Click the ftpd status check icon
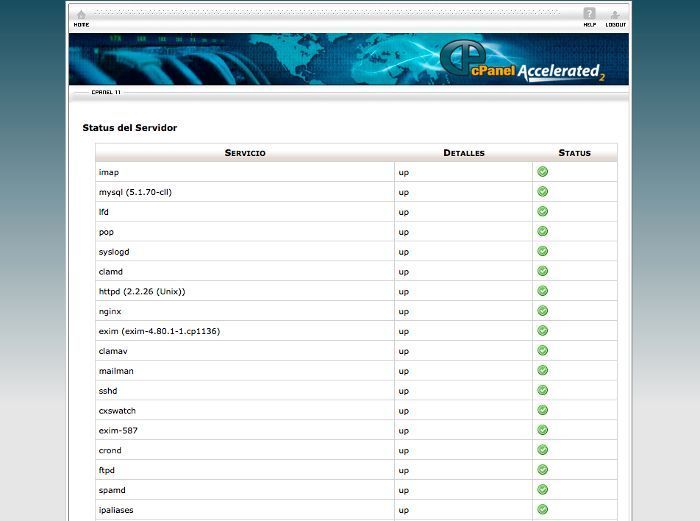The height and width of the screenshot is (521, 700). point(543,469)
